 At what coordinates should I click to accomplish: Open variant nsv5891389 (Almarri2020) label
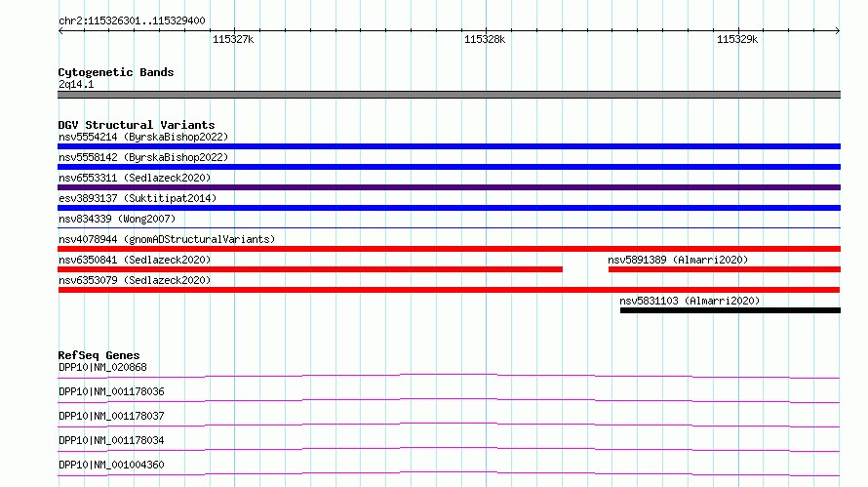(x=678, y=260)
